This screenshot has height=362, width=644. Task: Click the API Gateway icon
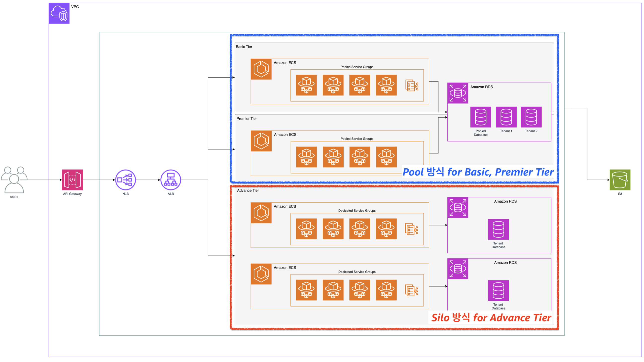click(72, 180)
